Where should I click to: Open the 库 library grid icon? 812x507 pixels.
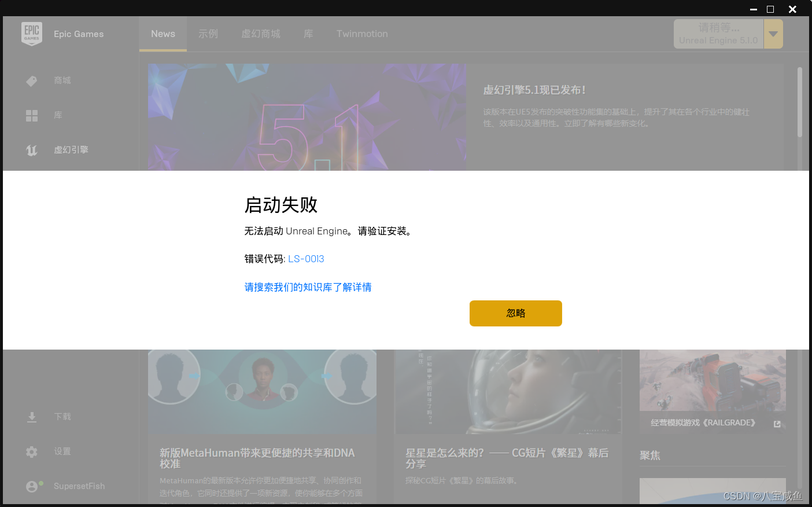(32, 116)
